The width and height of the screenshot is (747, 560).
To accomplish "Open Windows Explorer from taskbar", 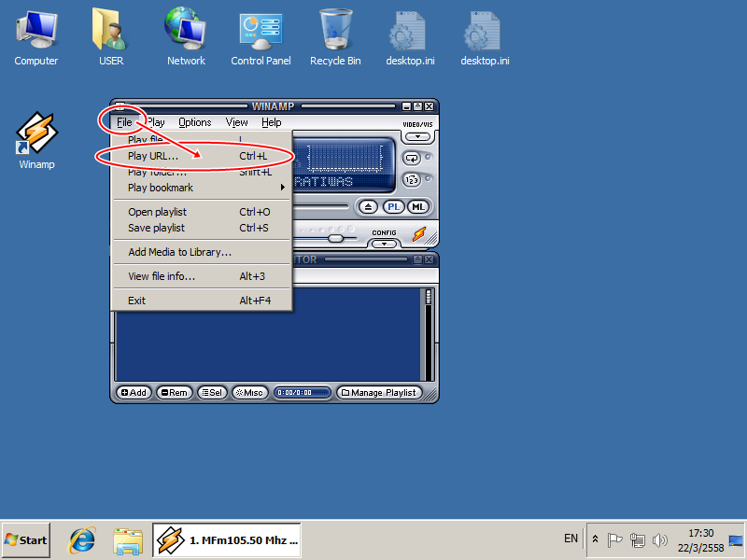I will tap(128, 540).
